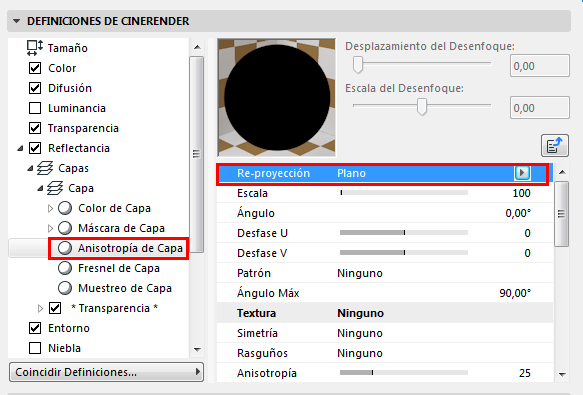Screen dimensions: 583x395
Task: Click the Color de Capa sphere icon
Action: (x=65, y=208)
